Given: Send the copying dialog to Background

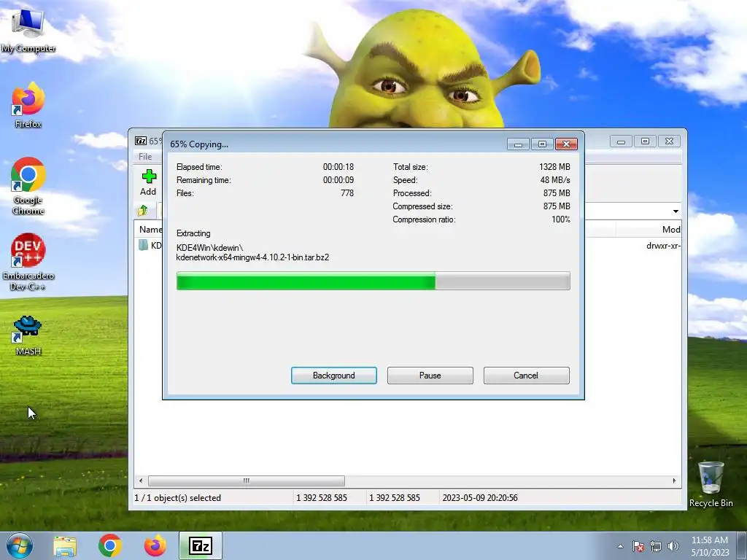Looking at the screenshot, I should [x=334, y=376].
